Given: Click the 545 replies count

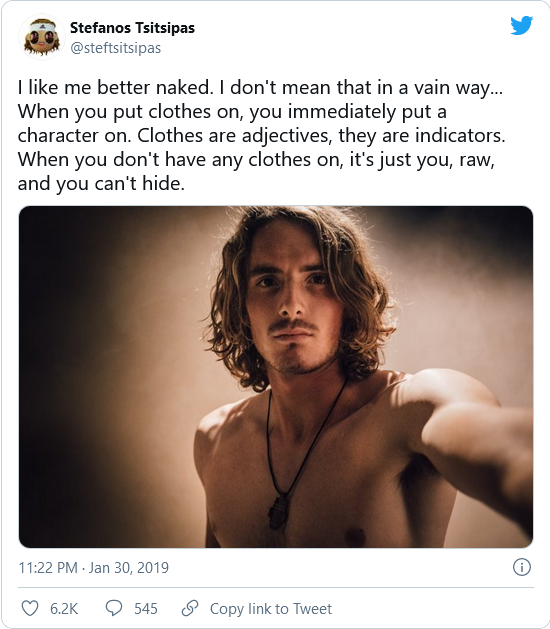Looking at the screenshot, I should [146, 609].
